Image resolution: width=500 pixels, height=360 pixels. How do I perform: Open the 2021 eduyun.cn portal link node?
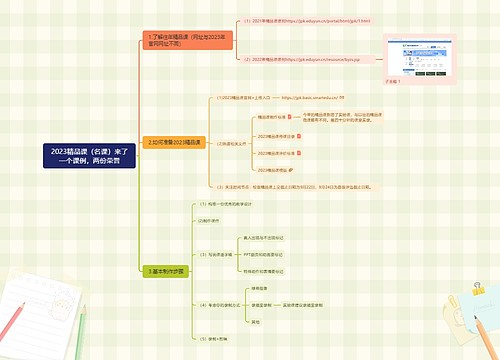click(307, 21)
